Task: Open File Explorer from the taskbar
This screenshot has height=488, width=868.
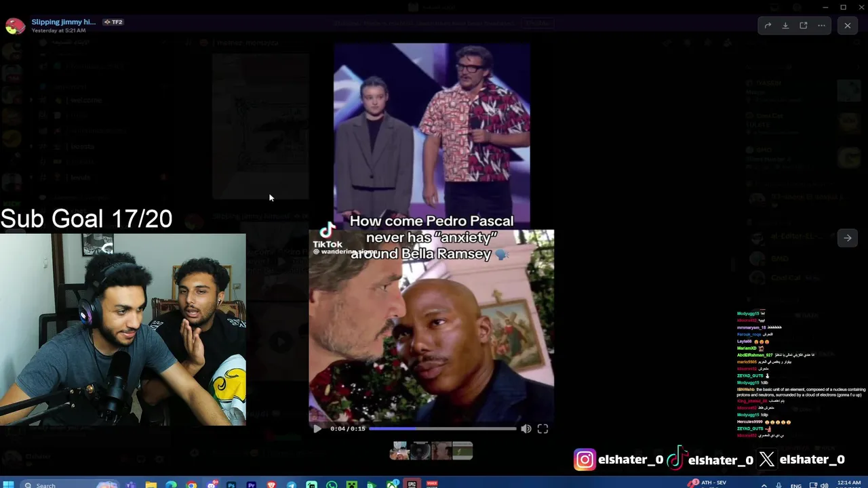Action: [151, 485]
